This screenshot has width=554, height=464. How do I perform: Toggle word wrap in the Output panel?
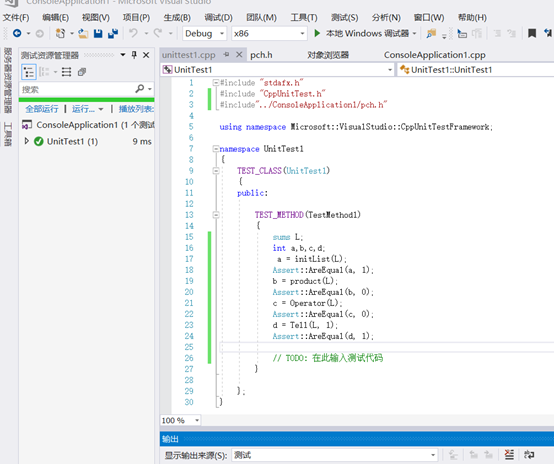coord(529,455)
